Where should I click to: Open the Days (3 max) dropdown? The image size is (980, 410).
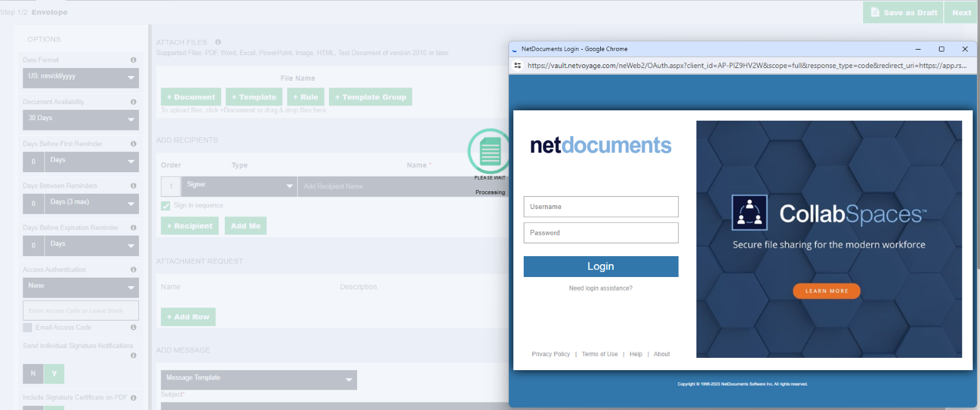[x=92, y=204]
